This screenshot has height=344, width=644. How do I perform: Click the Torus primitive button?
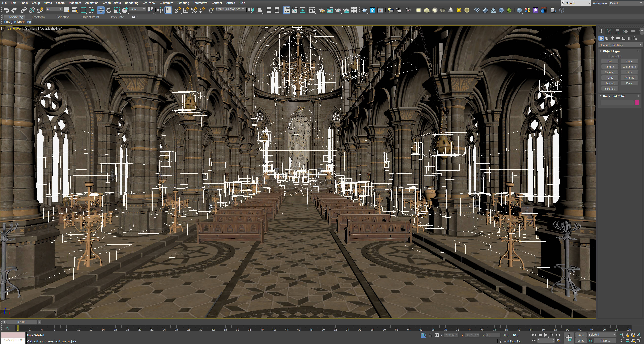[x=610, y=77]
